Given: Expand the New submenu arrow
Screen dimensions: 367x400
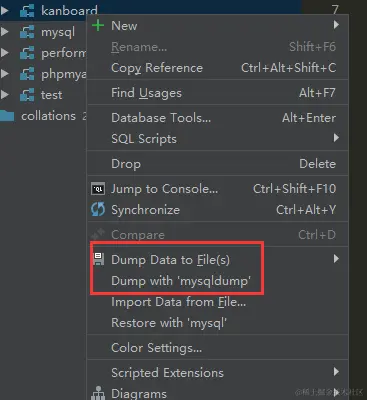Looking at the screenshot, I should [336, 25].
